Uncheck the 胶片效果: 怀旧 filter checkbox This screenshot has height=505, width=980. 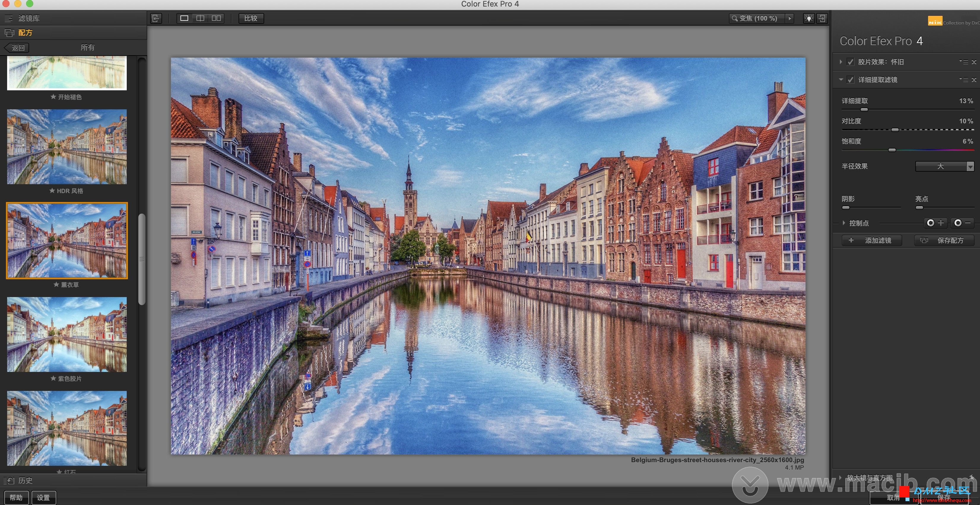pos(851,62)
